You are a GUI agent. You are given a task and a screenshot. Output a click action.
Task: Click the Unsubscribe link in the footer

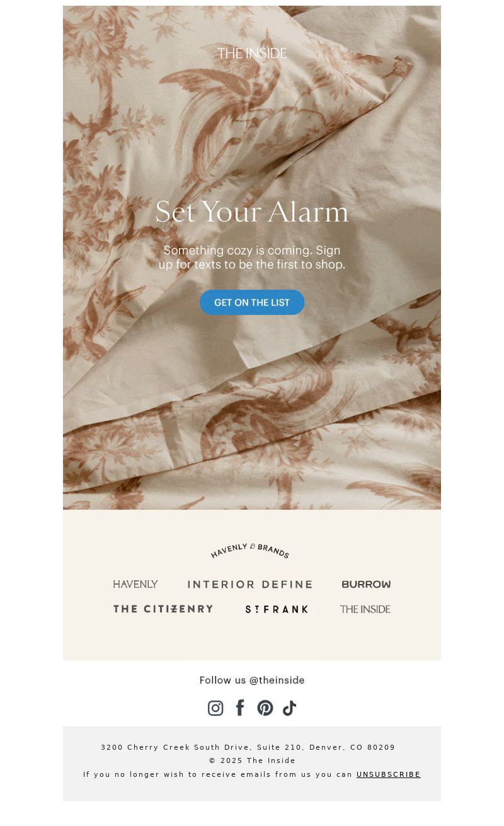click(x=389, y=774)
